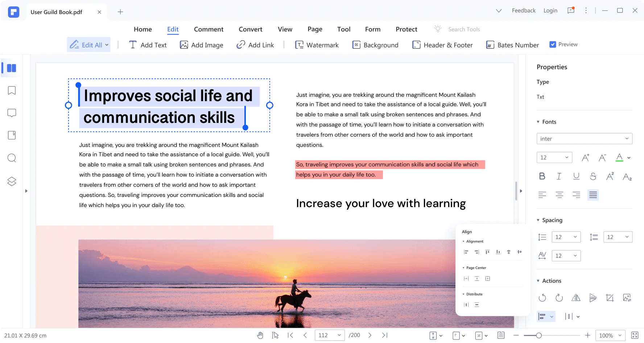The height and width of the screenshot is (343, 644).
Task: Rotate the selection counterclockwise in Actions
Action: click(x=542, y=297)
